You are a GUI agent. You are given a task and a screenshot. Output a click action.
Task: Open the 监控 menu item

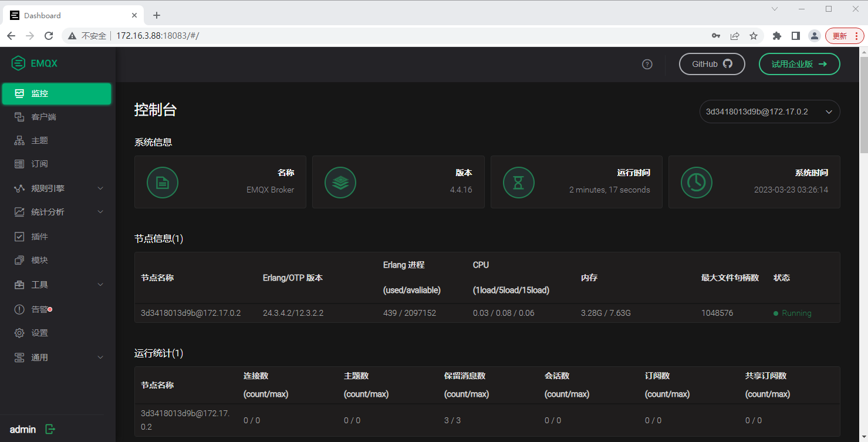56,94
